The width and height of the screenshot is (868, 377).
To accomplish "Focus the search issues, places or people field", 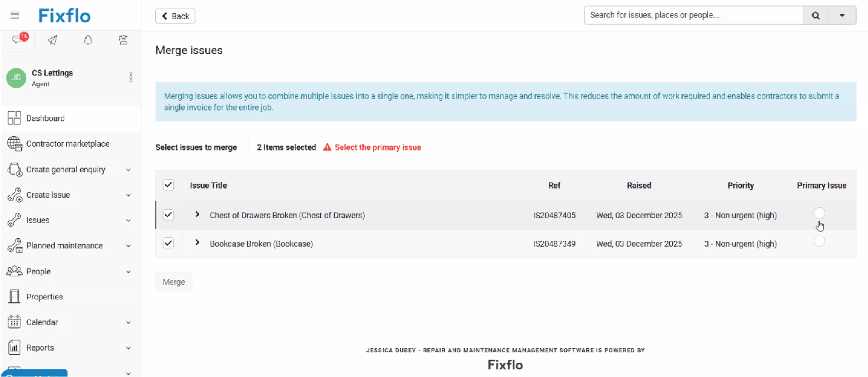I will tap(693, 15).
